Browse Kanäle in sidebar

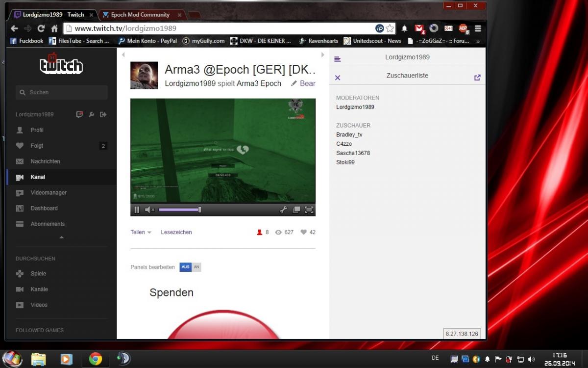39,289
